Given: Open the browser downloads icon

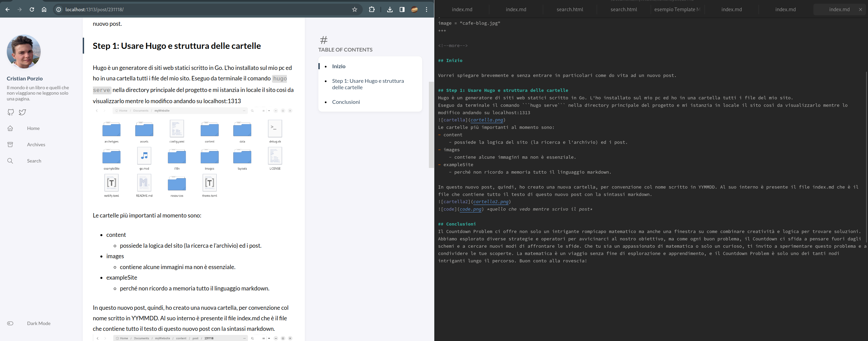Looking at the screenshot, I should 390,10.
